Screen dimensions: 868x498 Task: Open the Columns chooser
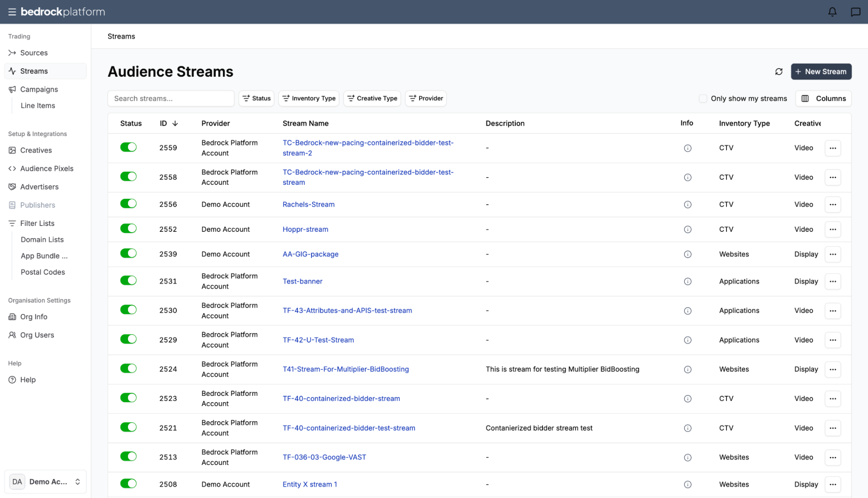823,99
